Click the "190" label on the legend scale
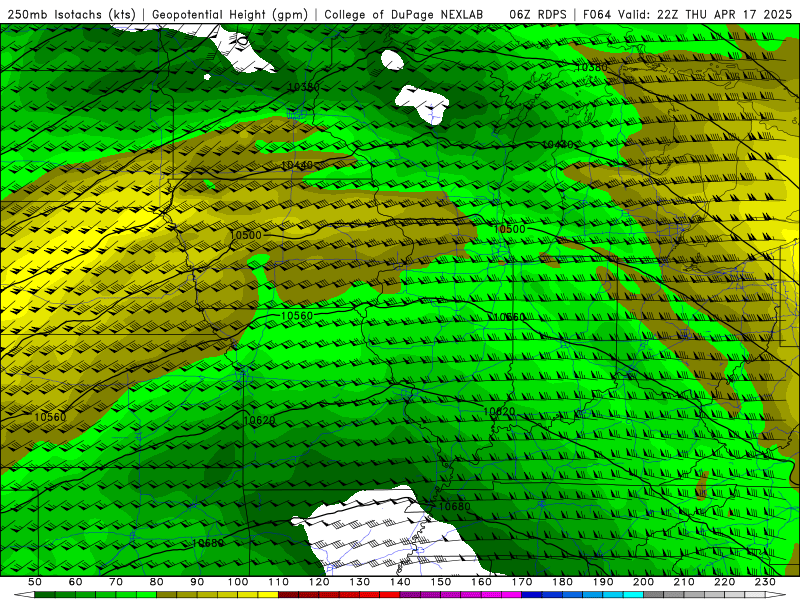The height and width of the screenshot is (600, 800). 604,582
